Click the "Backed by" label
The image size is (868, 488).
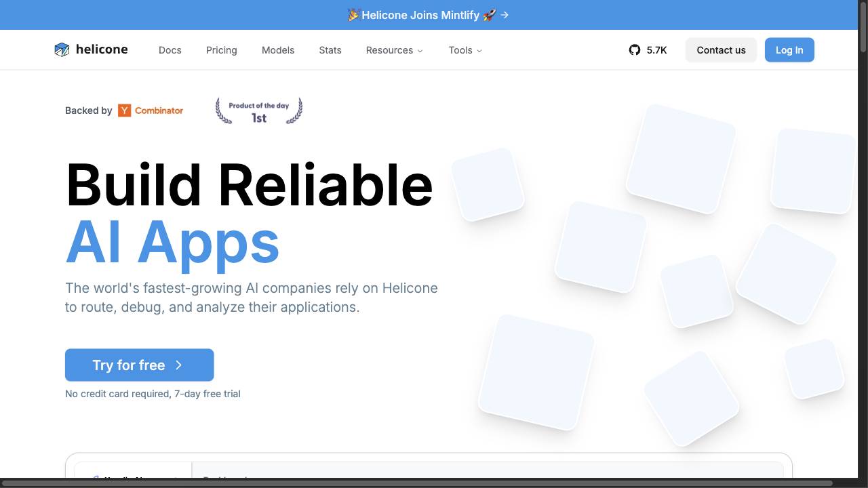89,110
